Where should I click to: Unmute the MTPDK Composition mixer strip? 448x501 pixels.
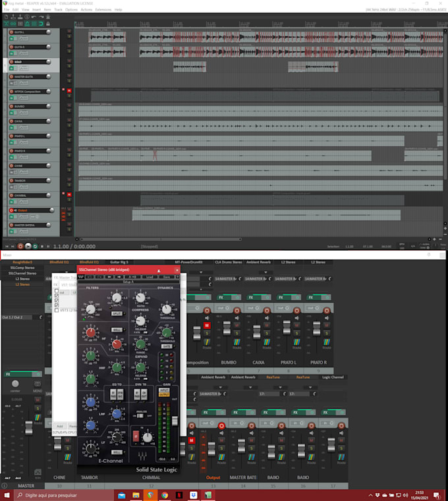coord(207,326)
